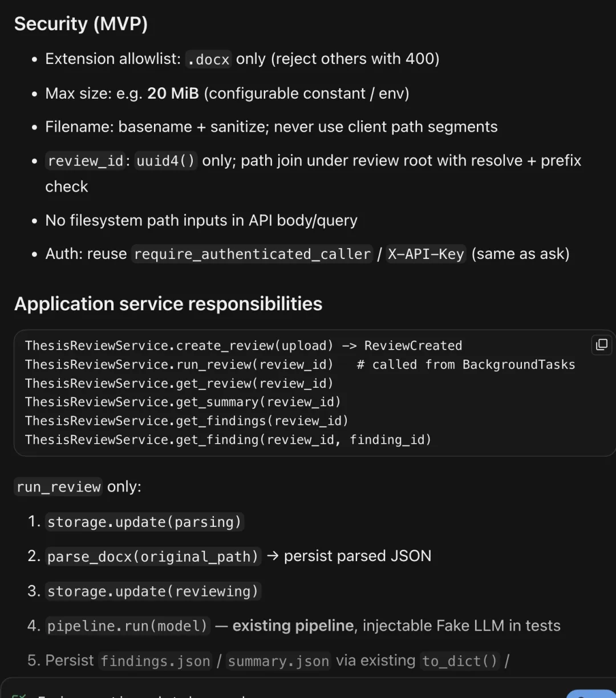
Task: Click the Security (MVP) heading
Action: coord(81,24)
